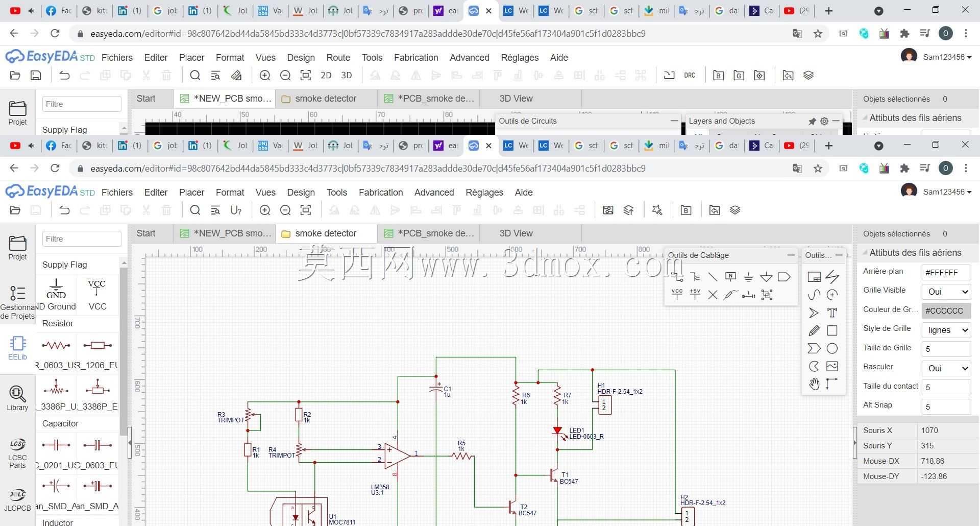Viewport: 980px width, 526px height.
Task: Select the Canvas Origin tool
Action: click(832, 384)
